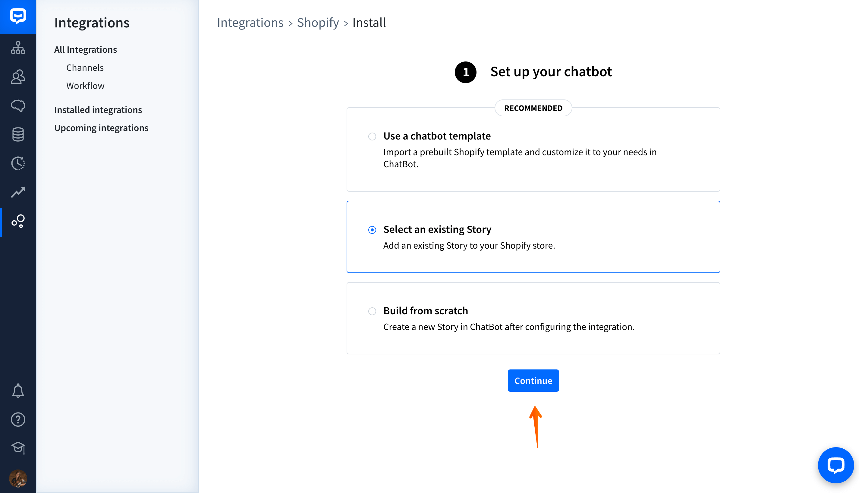Select the Select an existing Story radio
This screenshot has width=868, height=493.
pyautogui.click(x=372, y=230)
